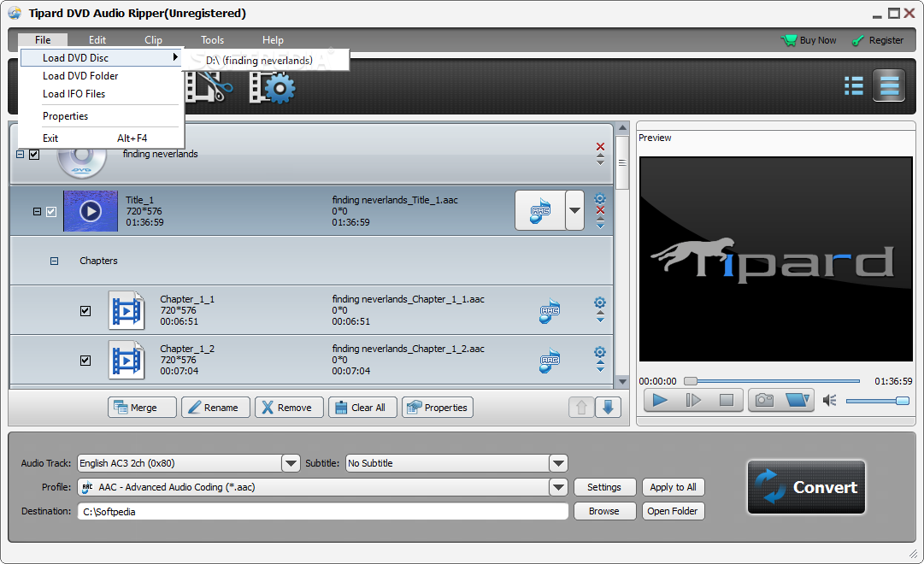The height and width of the screenshot is (564, 924).
Task: Switch to detailed list view icon
Action: [889, 86]
